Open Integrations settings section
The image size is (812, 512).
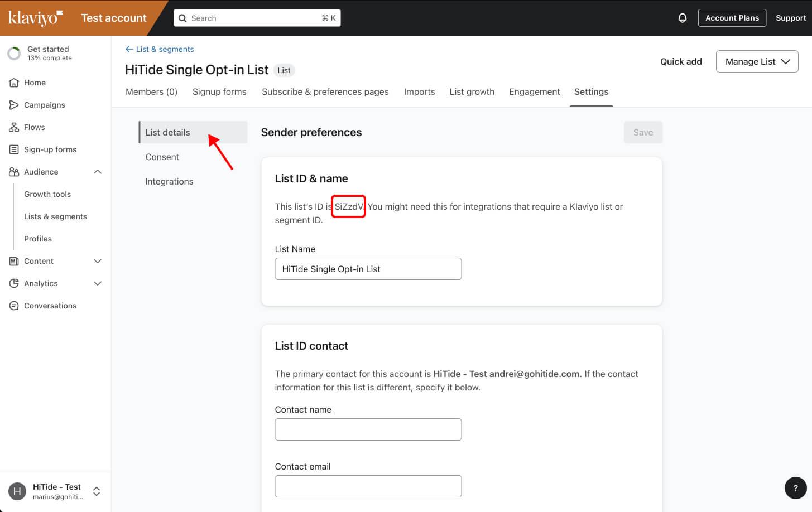point(169,182)
